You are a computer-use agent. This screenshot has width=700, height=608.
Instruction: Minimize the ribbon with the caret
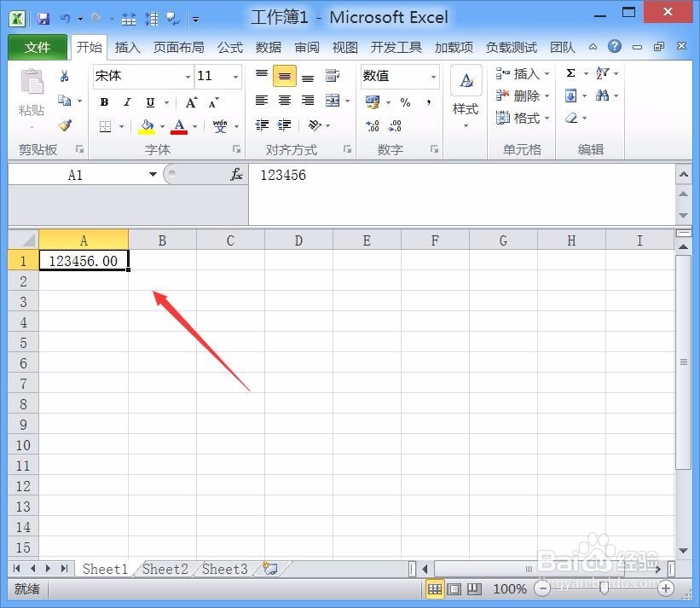point(593,47)
